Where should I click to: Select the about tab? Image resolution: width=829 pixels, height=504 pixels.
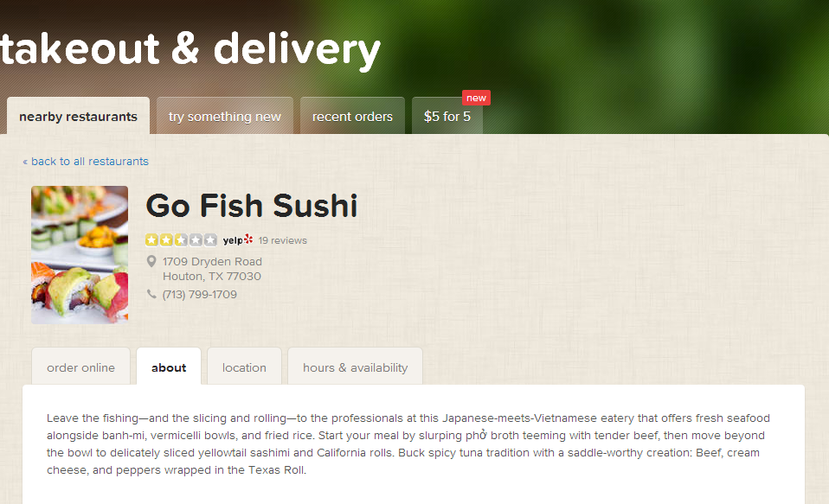[x=169, y=367]
